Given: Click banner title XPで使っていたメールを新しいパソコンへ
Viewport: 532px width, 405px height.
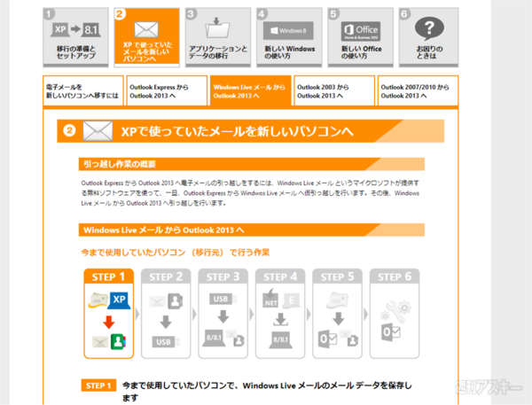Looking at the screenshot, I should click(237, 131).
